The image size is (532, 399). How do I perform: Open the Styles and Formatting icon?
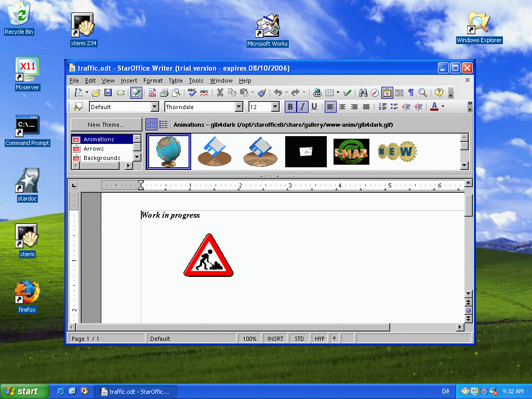(78, 107)
